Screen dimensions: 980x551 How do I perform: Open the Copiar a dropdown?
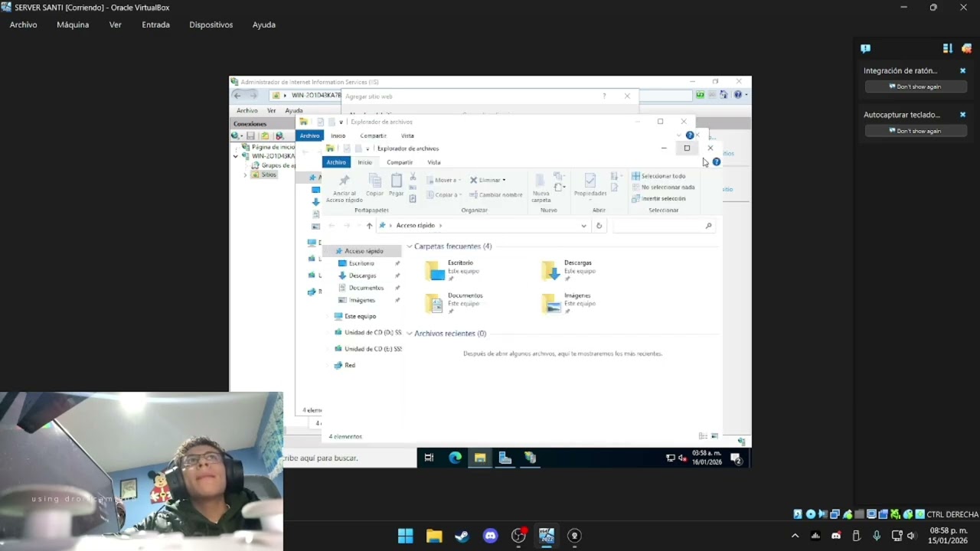[444, 194]
